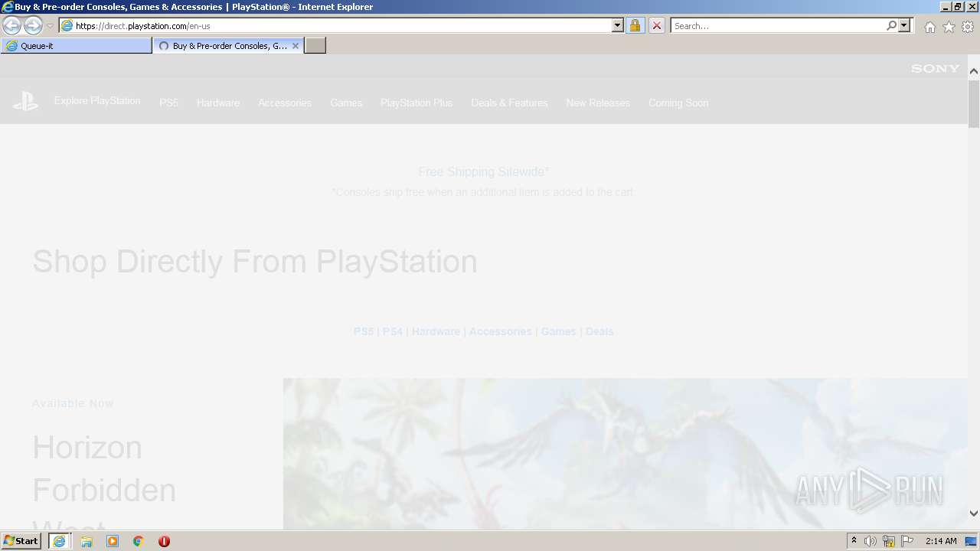
Task: Open the recent pages dropdown arrow
Action: pyautogui.click(x=50, y=26)
